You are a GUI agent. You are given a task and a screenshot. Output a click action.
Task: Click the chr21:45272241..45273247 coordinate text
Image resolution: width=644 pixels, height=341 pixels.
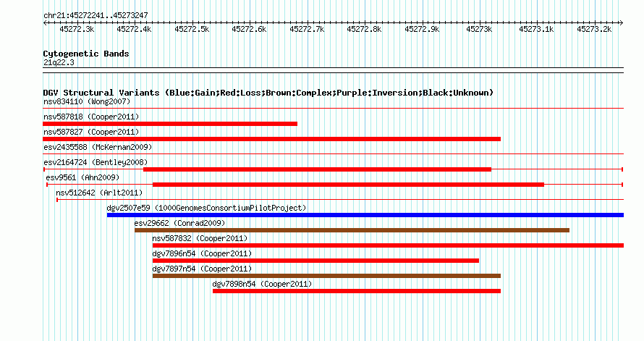click(96, 15)
